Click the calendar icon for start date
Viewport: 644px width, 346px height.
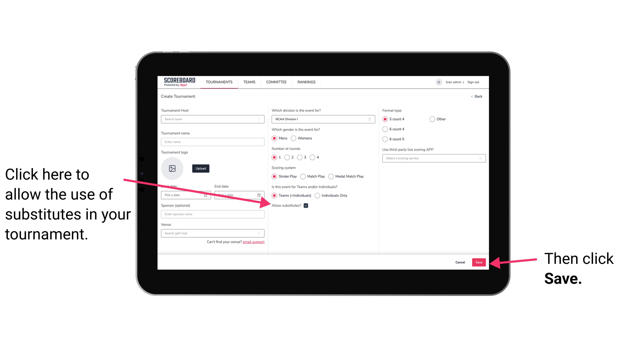click(x=206, y=195)
